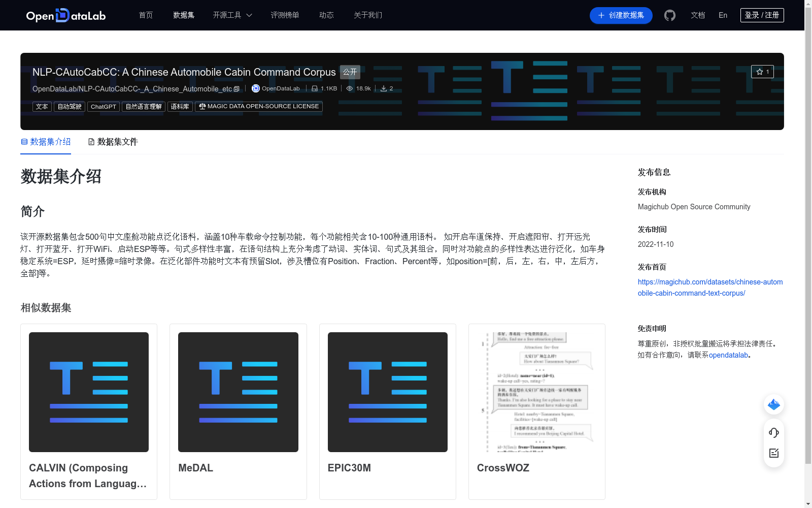Image resolution: width=812 pixels, height=508 pixels.
Task: Open the feedback edit icon
Action: tap(774, 453)
